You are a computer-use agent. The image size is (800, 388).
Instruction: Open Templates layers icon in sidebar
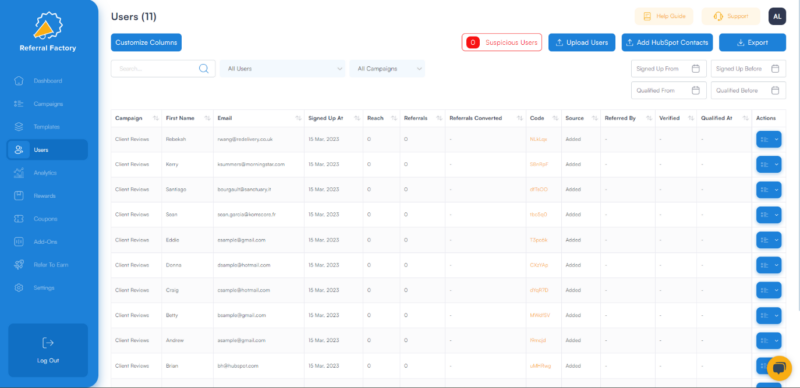click(19, 127)
